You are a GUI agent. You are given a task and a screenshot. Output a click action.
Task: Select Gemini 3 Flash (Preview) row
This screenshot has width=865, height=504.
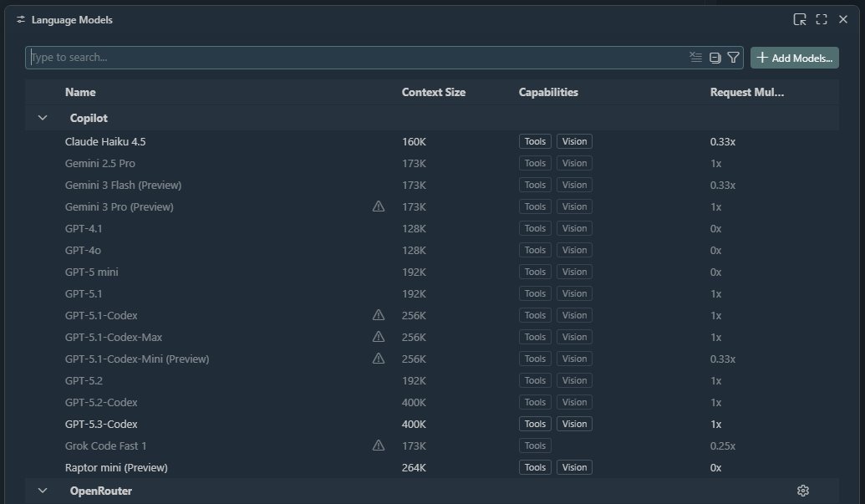tap(432, 185)
